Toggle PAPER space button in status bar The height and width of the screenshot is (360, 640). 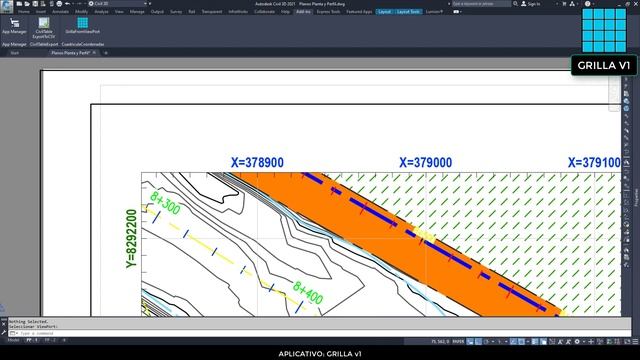point(458,342)
